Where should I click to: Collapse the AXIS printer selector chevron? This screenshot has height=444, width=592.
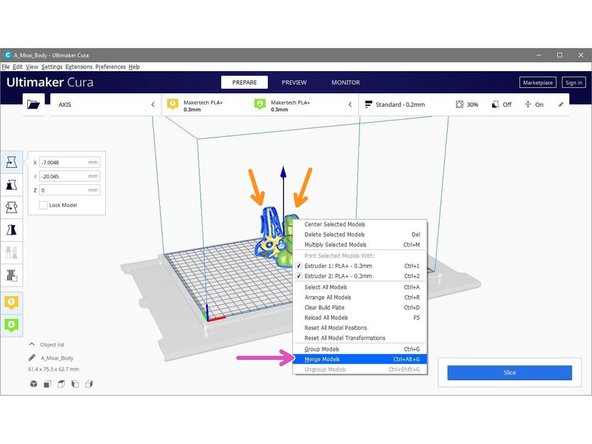coord(153,105)
